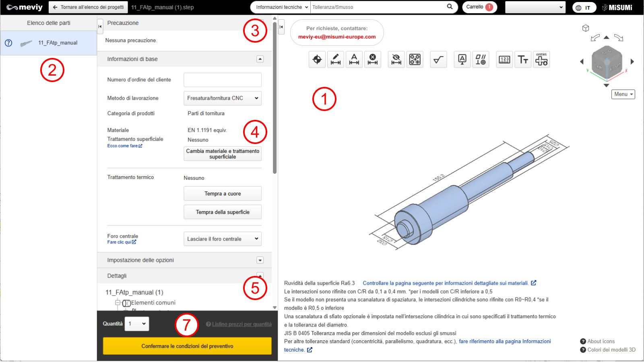This screenshot has height=362, width=644.
Task: Open the view cube Menu dropdown
Action: (x=623, y=94)
